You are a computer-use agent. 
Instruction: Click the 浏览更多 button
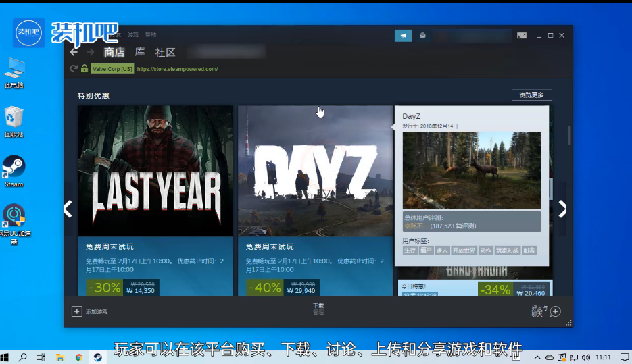tap(531, 95)
